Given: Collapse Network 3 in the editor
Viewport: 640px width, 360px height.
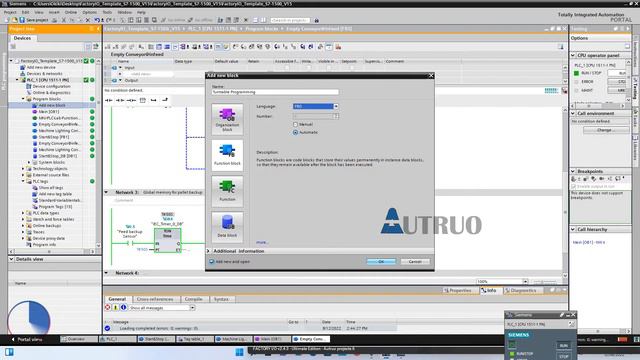Looking at the screenshot, I should pyautogui.click(x=107, y=192).
